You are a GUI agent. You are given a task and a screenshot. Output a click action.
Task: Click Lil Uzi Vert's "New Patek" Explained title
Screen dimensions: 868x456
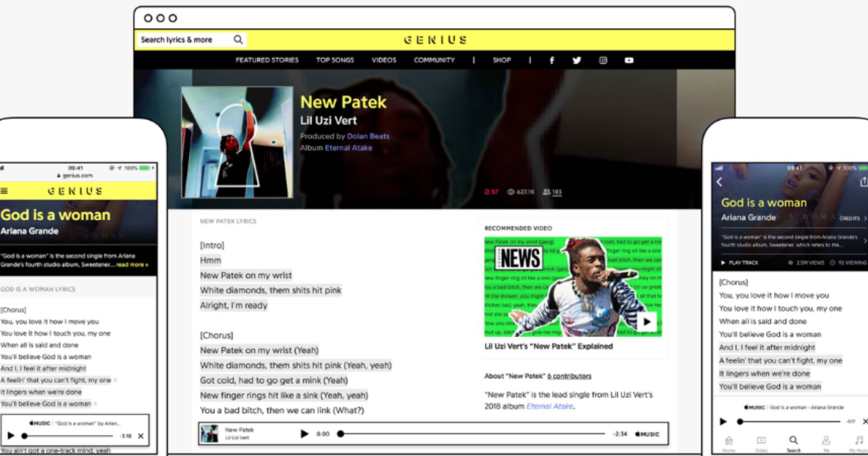[x=548, y=346]
